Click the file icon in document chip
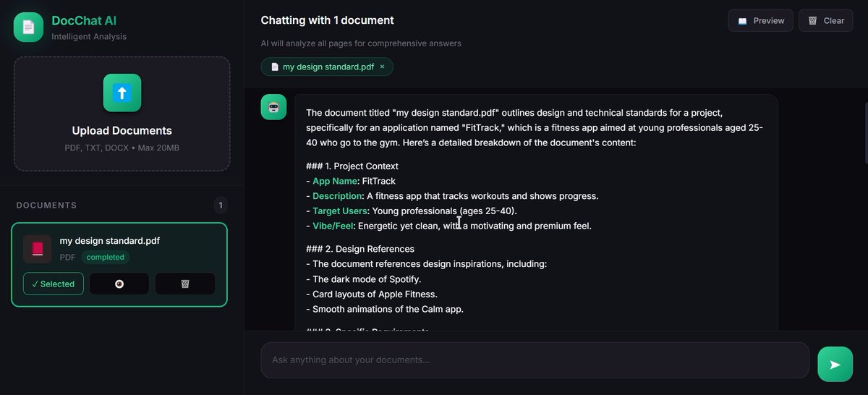Image resolution: width=868 pixels, height=395 pixels. coord(275,67)
